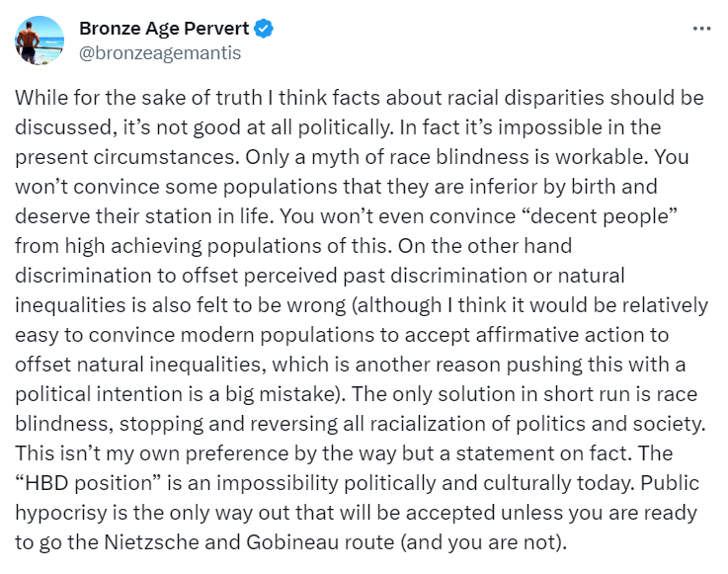Click the quoted phrase "HBD position"
Viewport: 728px width, 574px height.
pos(88,483)
